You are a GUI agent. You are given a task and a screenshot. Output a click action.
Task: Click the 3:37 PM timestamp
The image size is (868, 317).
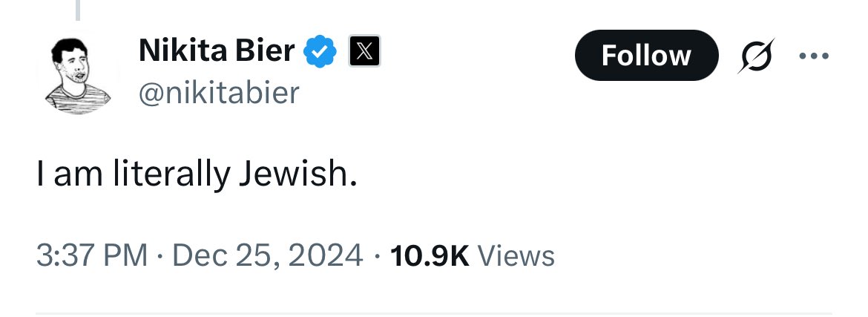point(92,255)
